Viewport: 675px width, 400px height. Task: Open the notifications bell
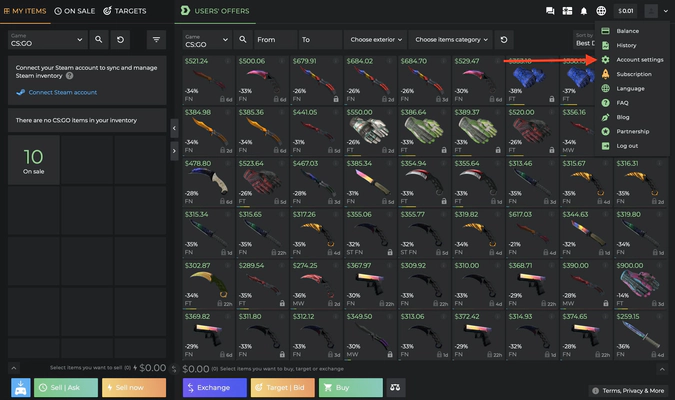584,11
